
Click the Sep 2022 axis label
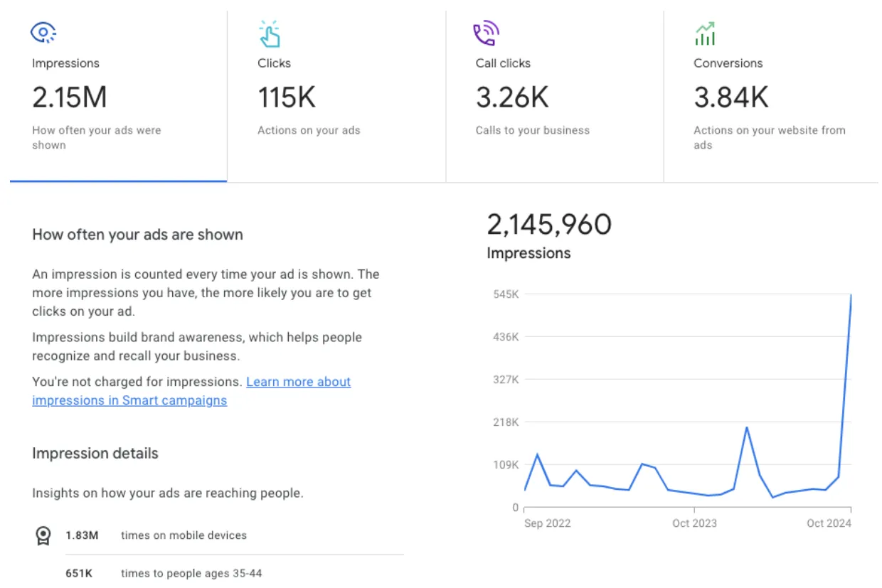[x=547, y=523]
